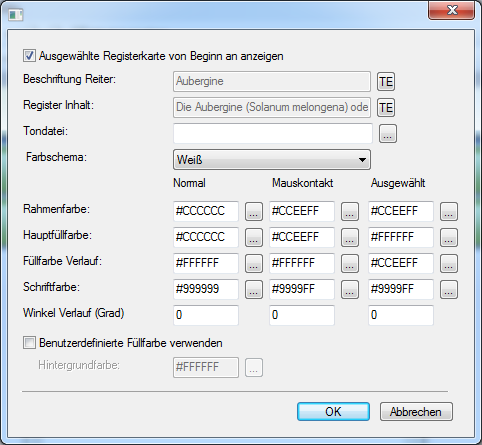
Task: Enable Benutzerdefinierte Füllfarbe verwenden checkbox
Action: [x=29, y=343]
